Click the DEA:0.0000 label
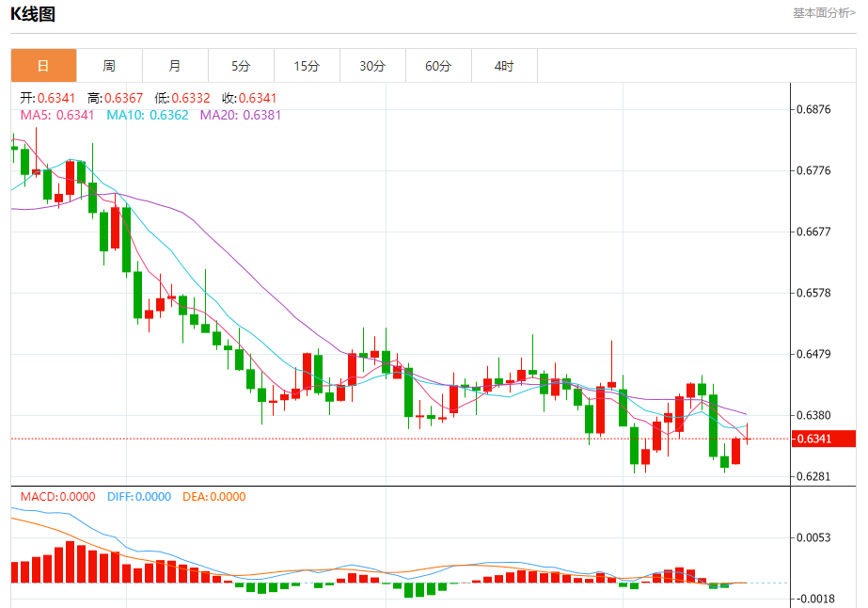 [x=214, y=497]
